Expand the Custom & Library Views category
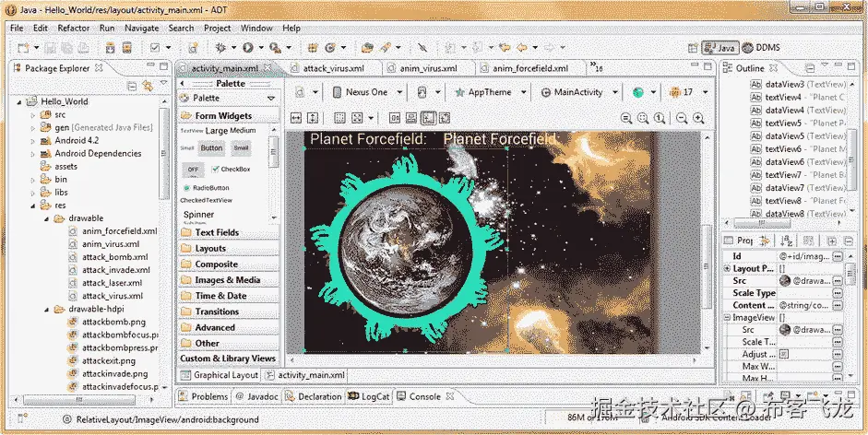The width and height of the screenshot is (868, 435). tap(228, 359)
